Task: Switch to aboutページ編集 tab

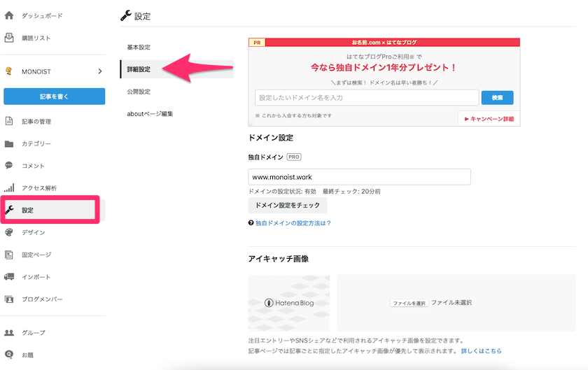Action: point(150,113)
